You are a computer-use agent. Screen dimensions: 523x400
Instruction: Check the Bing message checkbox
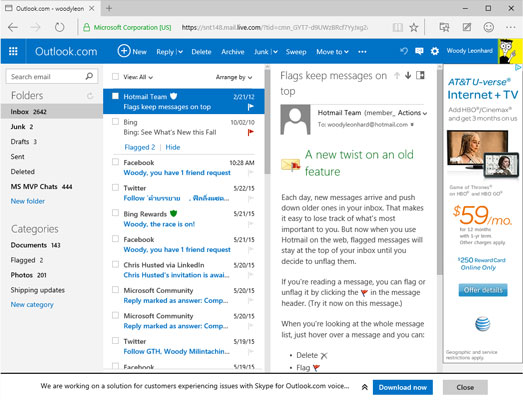point(115,121)
